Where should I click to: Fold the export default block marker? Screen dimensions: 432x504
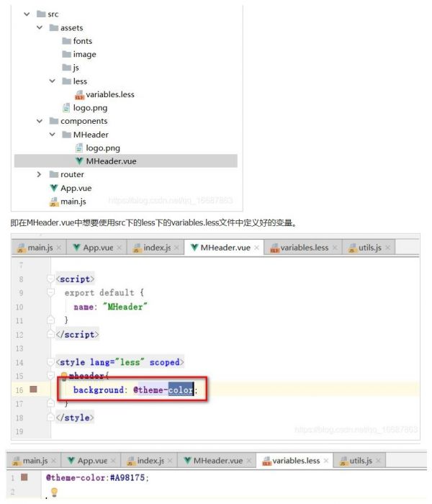pos(51,292)
